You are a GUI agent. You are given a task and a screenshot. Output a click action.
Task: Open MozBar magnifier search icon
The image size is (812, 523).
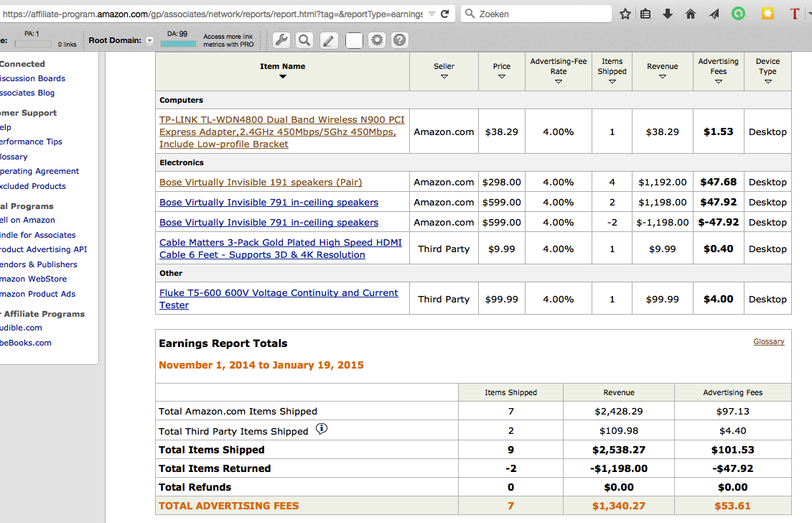click(x=304, y=40)
